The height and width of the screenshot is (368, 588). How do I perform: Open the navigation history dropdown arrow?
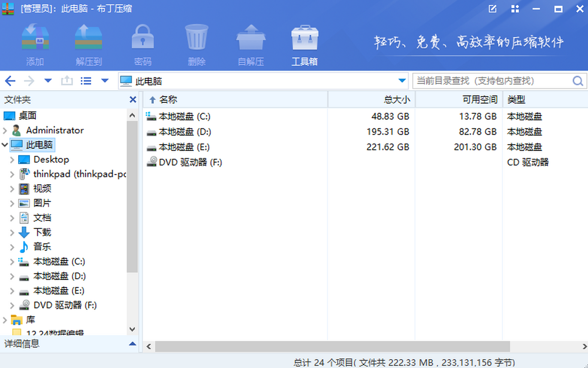(48, 81)
